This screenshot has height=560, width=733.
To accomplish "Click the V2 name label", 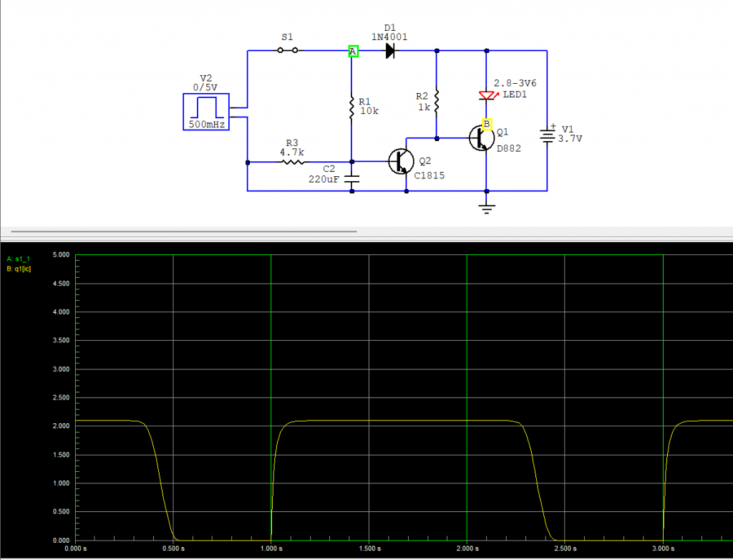I will [x=205, y=78].
